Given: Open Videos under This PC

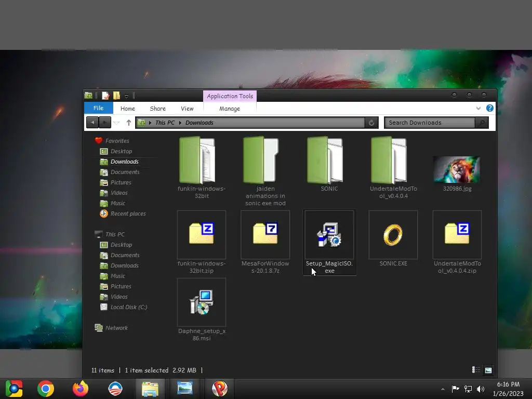Looking at the screenshot, I should tap(119, 297).
